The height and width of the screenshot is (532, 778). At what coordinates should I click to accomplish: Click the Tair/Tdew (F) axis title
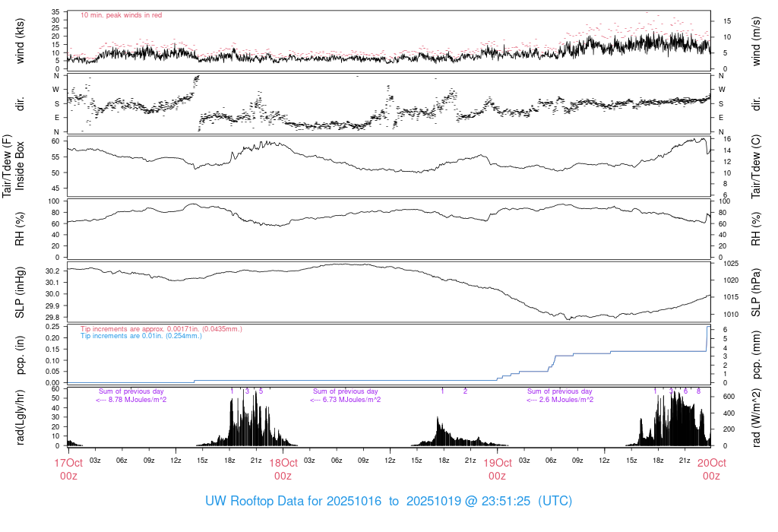[x=8, y=166]
